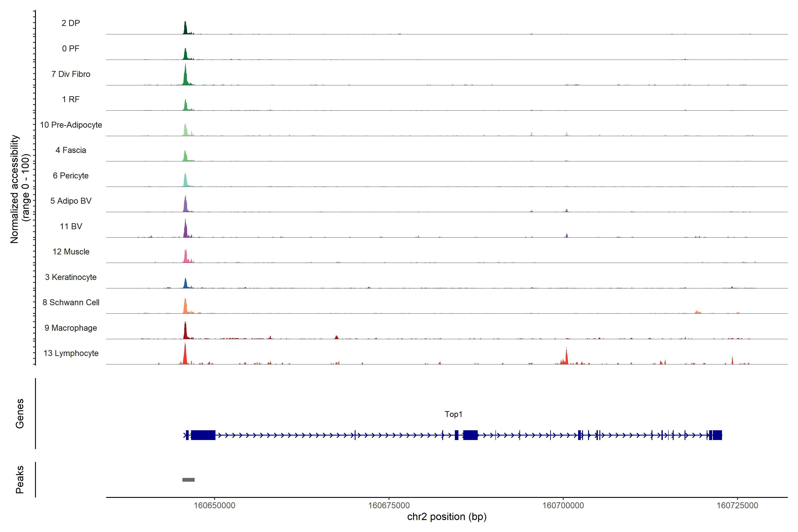Select the 11 BV track label
This screenshot has width=798, height=532.
[x=71, y=226]
